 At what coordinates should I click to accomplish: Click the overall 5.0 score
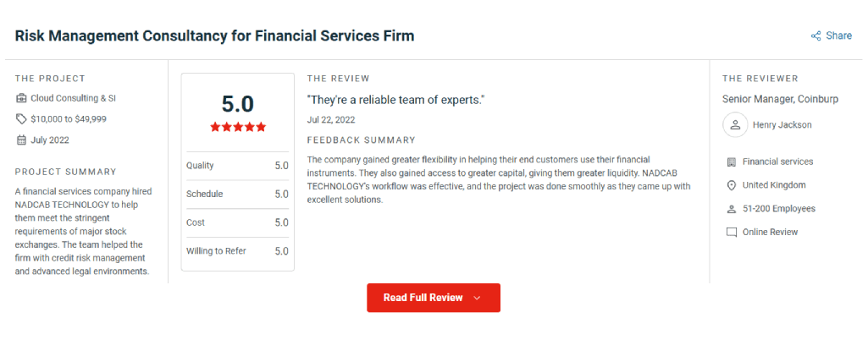click(237, 104)
